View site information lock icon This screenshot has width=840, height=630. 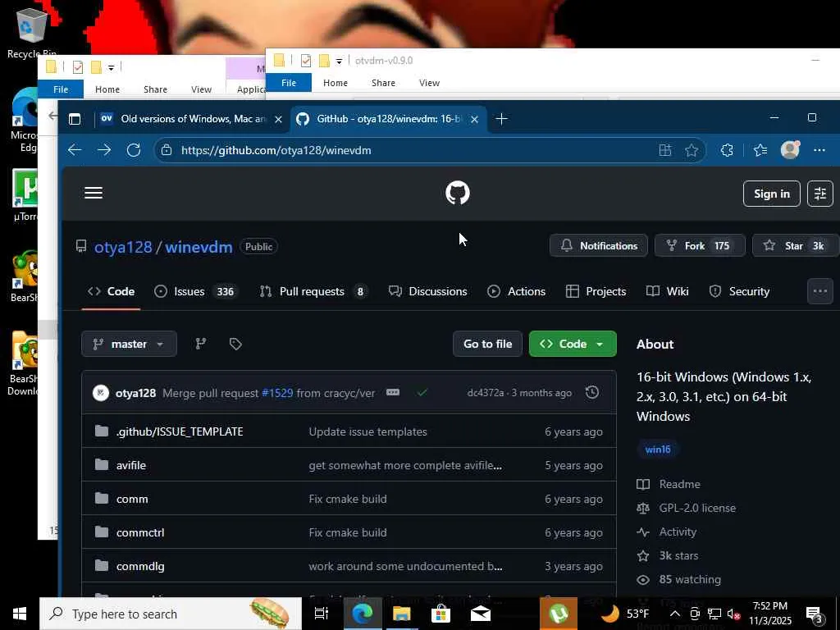(167, 150)
